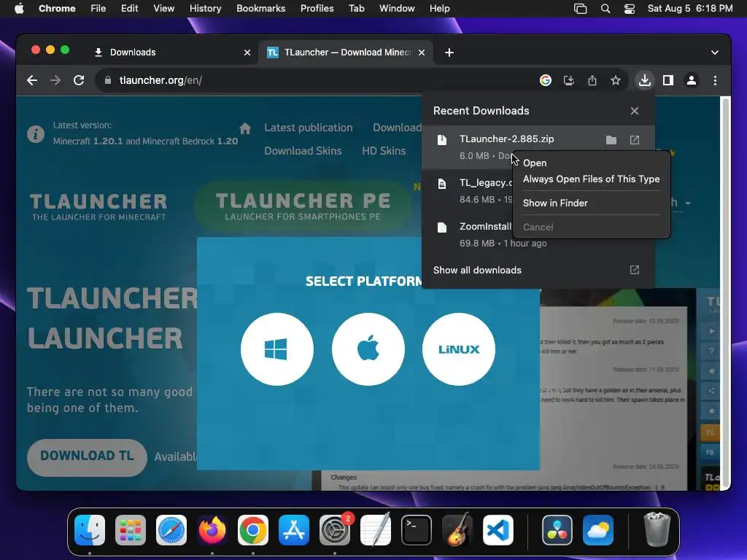Open Terminal from the Dock
This screenshot has width=747, height=560.
coord(417,530)
